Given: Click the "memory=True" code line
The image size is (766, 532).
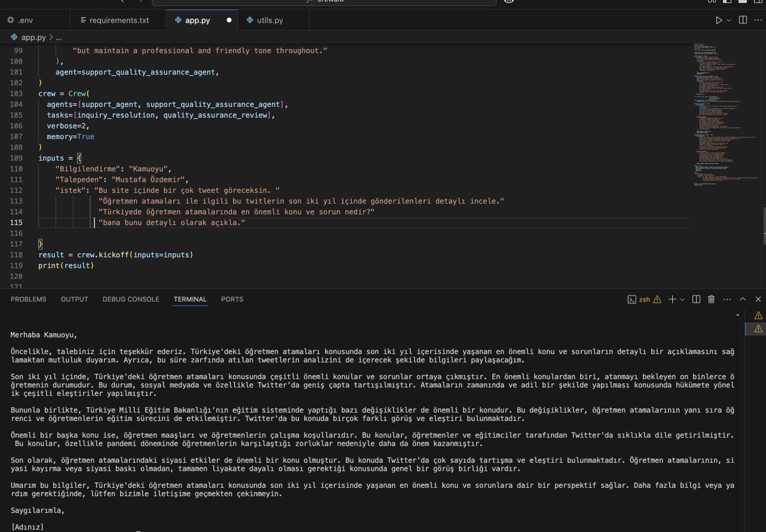Looking at the screenshot, I should click(70, 137).
